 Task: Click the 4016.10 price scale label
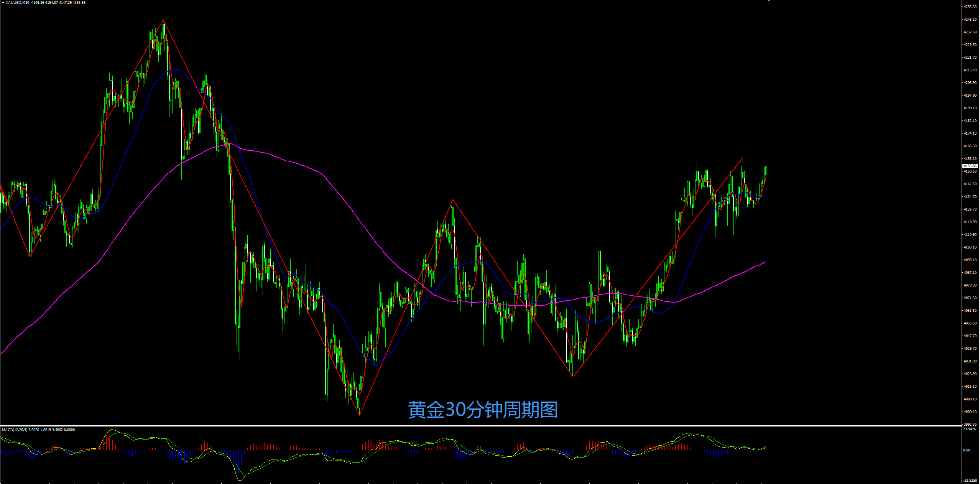970,387
